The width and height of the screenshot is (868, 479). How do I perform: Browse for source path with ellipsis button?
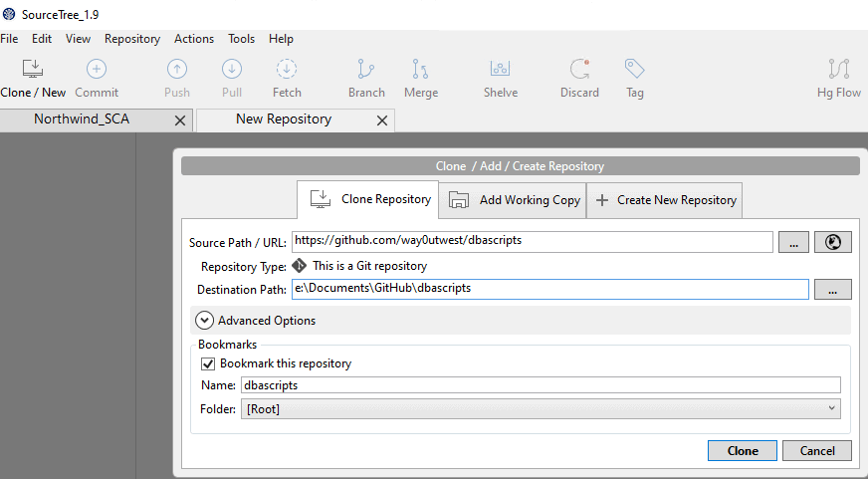coord(793,242)
